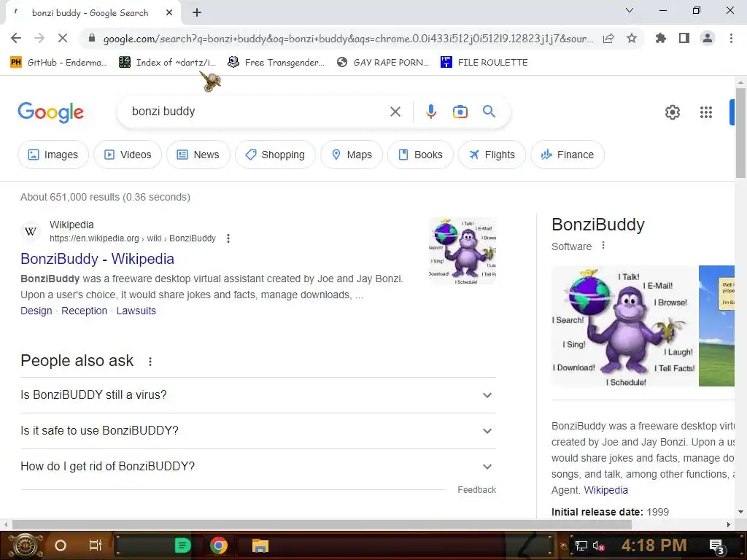This screenshot has width=747, height=560.
Task: Open Chrome from the taskbar
Action: [219, 545]
